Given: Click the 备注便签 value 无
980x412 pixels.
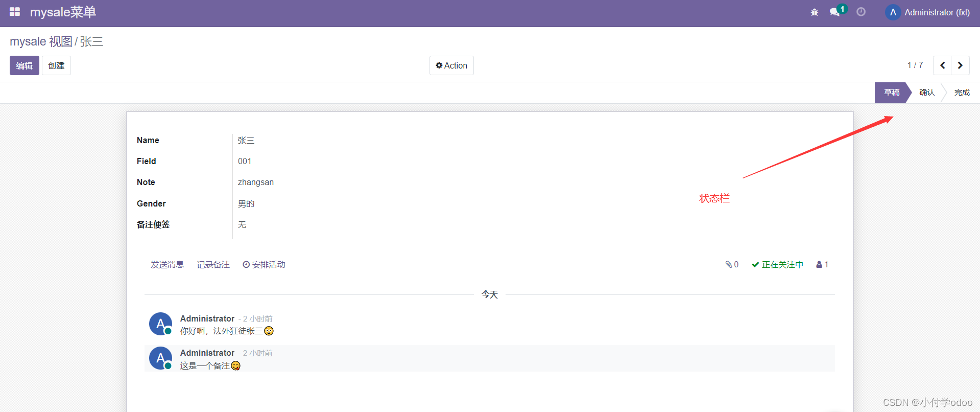Looking at the screenshot, I should [x=242, y=224].
